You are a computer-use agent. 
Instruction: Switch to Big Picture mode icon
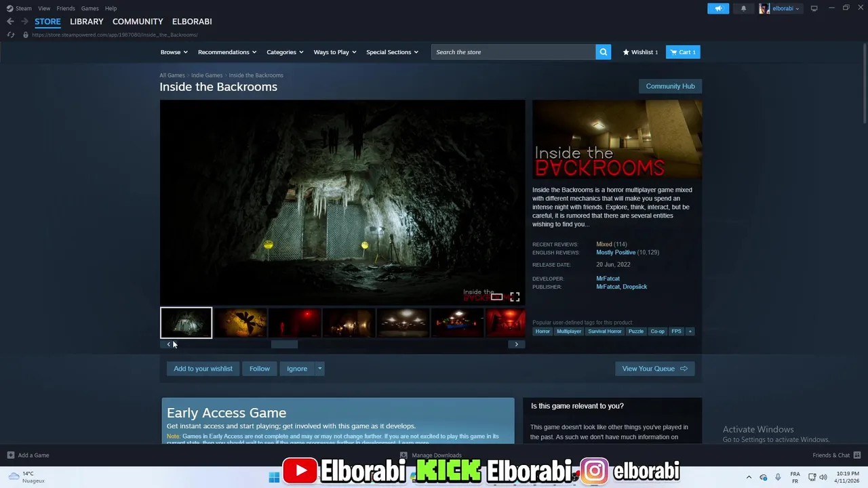(x=814, y=8)
